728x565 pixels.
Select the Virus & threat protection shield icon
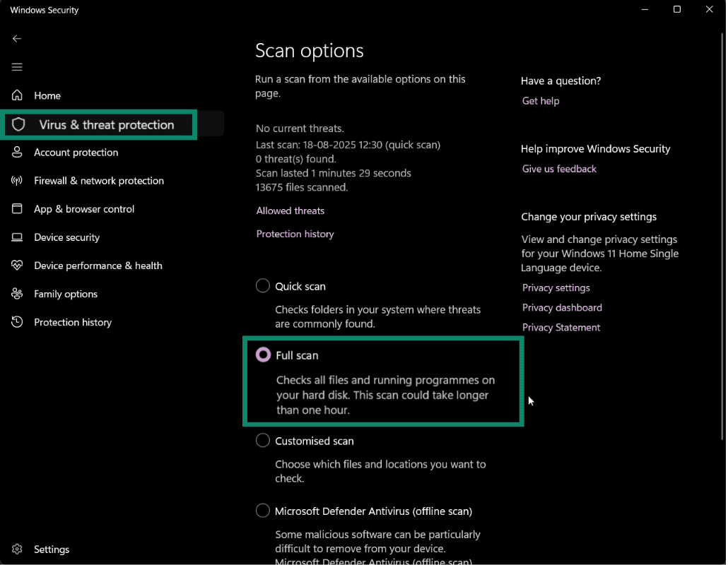coord(17,124)
